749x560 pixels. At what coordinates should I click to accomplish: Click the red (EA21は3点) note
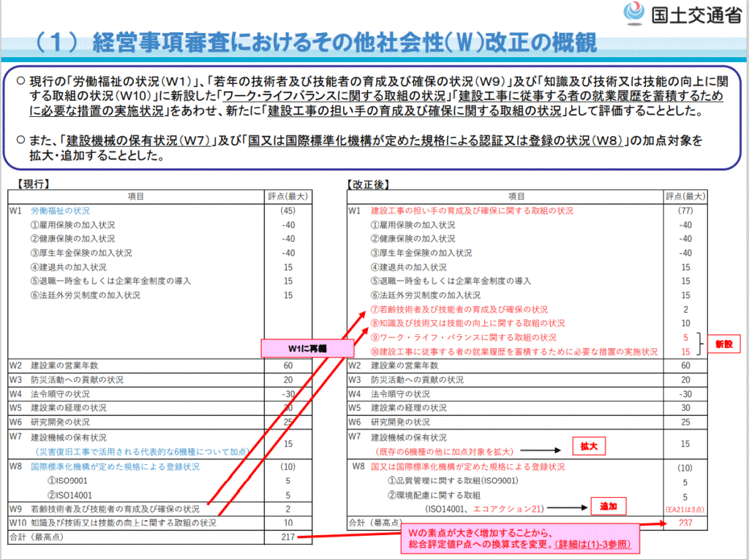pyautogui.click(x=685, y=507)
